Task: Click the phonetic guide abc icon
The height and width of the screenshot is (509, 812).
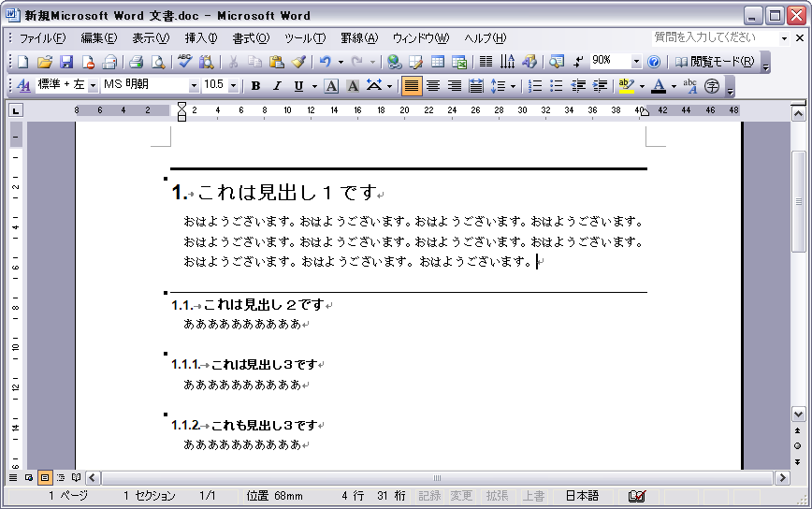Action: [689, 86]
